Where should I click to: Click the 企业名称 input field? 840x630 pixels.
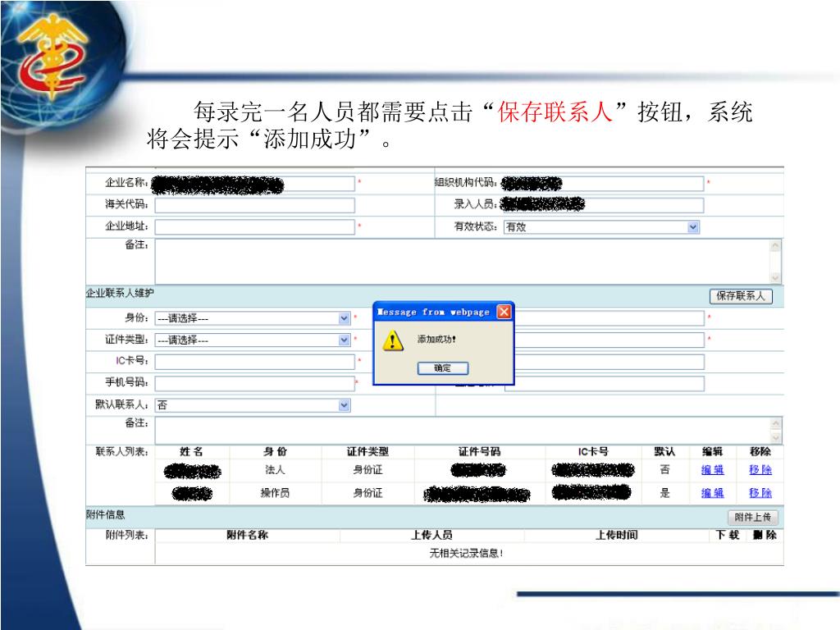click(254, 184)
